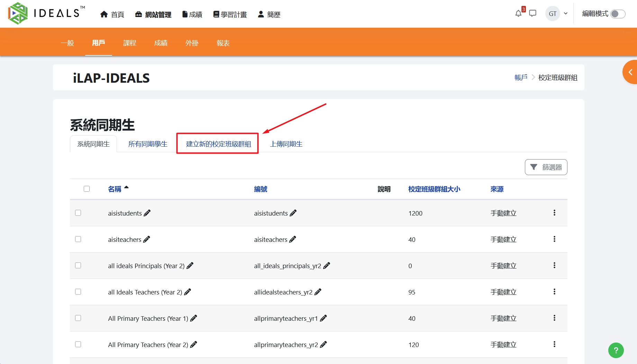The height and width of the screenshot is (364, 637).
Task: Open the GT user menu dropdown
Action: [x=557, y=14]
